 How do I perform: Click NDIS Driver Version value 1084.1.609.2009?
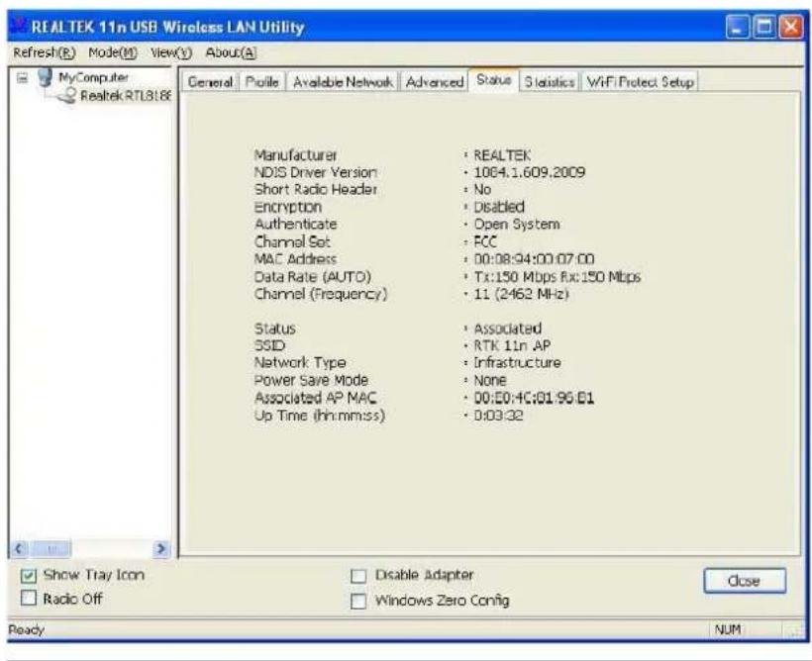click(x=529, y=172)
